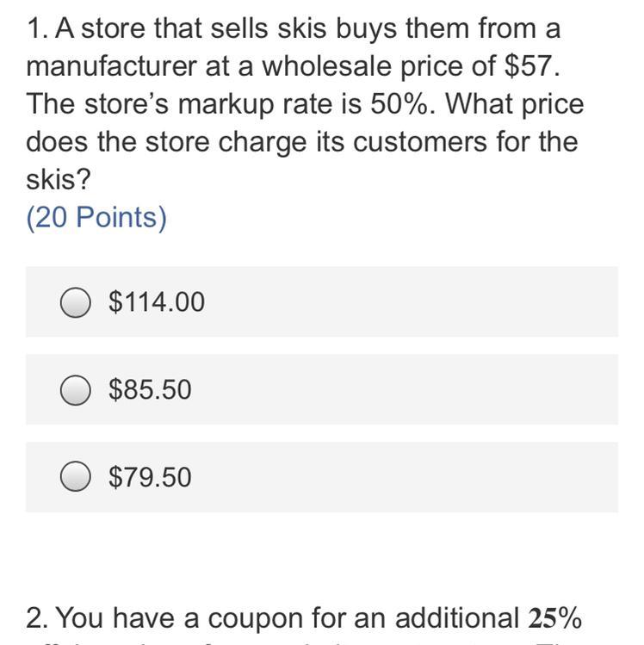This screenshot has width=644, height=645.
Task: Click the blue (20 Points) label
Action: coord(96,217)
